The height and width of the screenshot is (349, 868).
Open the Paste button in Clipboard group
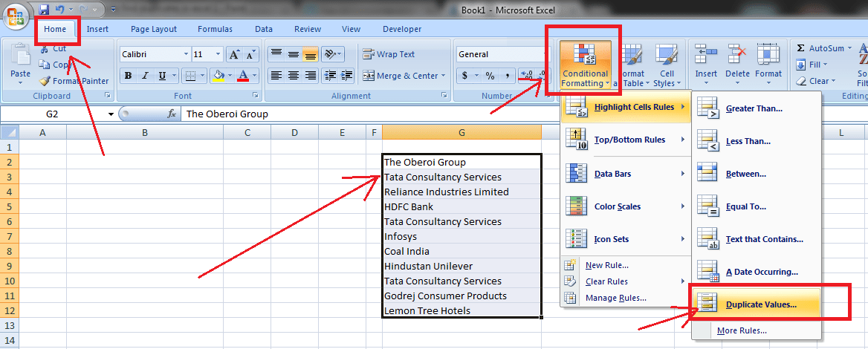coord(21,64)
